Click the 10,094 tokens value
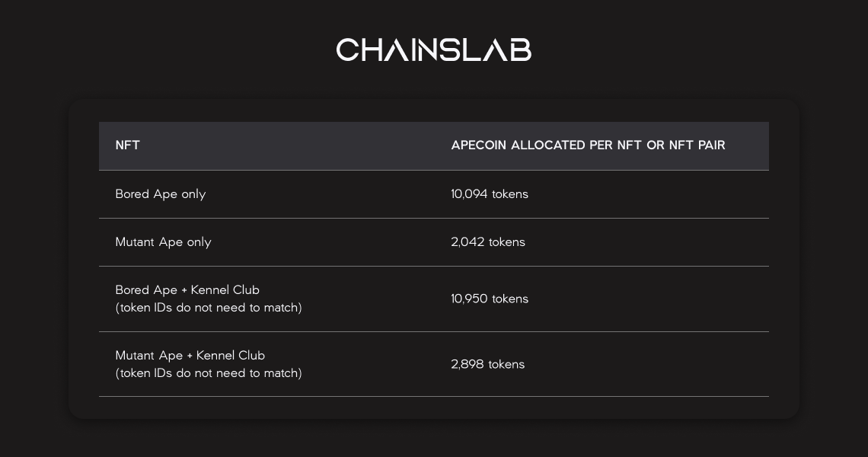This screenshot has height=457, width=868. (490, 194)
